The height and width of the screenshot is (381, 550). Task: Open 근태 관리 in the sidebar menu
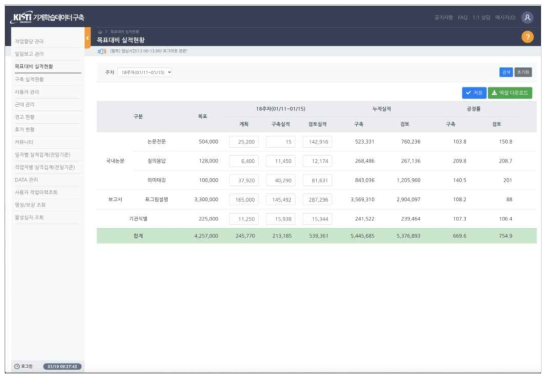pyautogui.click(x=25, y=105)
